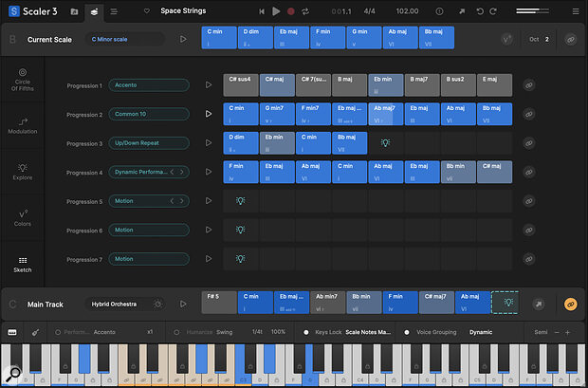This screenshot has height=388, width=588.
Task: Switch to guitar view icon
Action: 35,332
